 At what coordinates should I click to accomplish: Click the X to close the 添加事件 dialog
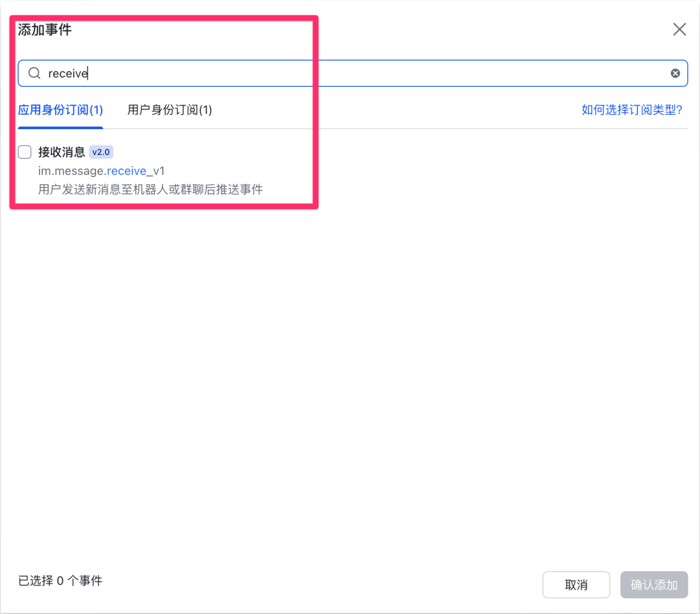point(679,29)
